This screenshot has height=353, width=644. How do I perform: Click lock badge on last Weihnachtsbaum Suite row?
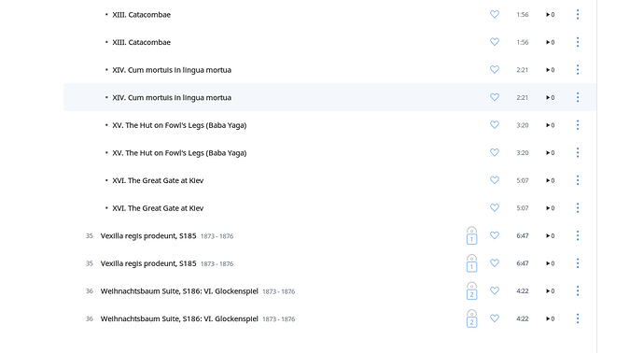pyautogui.click(x=471, y=318)
